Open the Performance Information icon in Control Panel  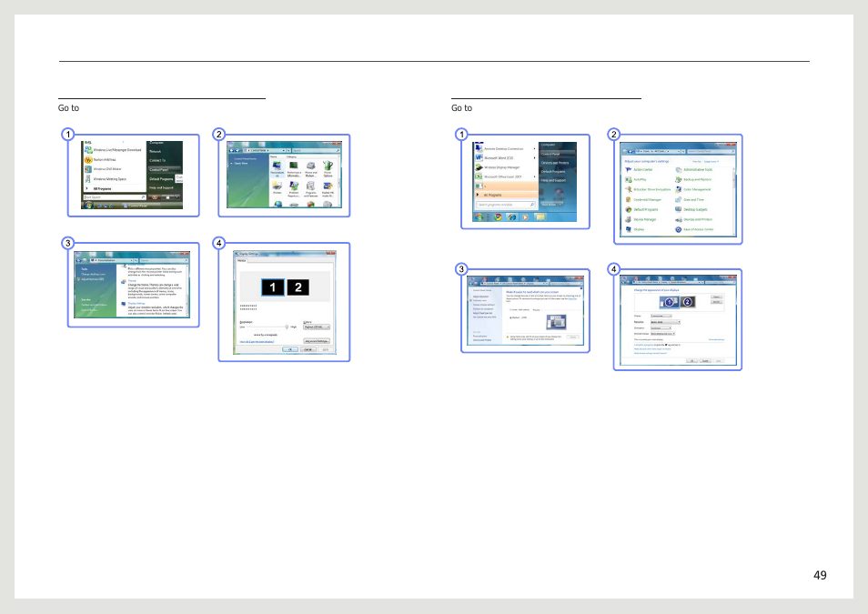[294, 169]
